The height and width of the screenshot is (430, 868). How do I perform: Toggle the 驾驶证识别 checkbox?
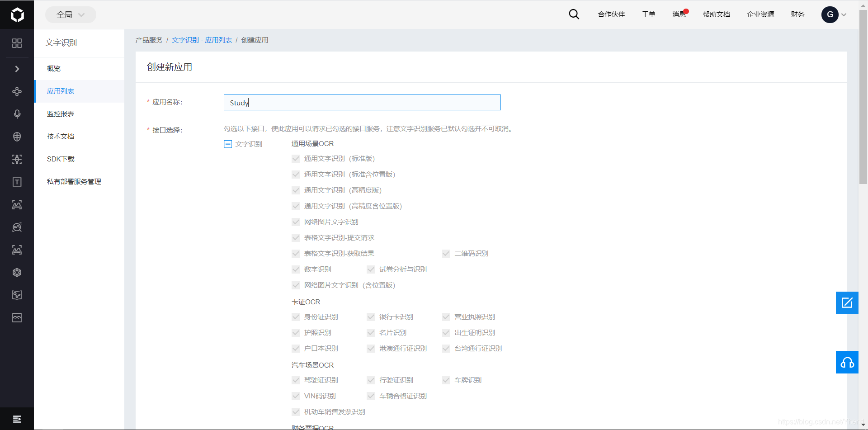click(296, 380)
